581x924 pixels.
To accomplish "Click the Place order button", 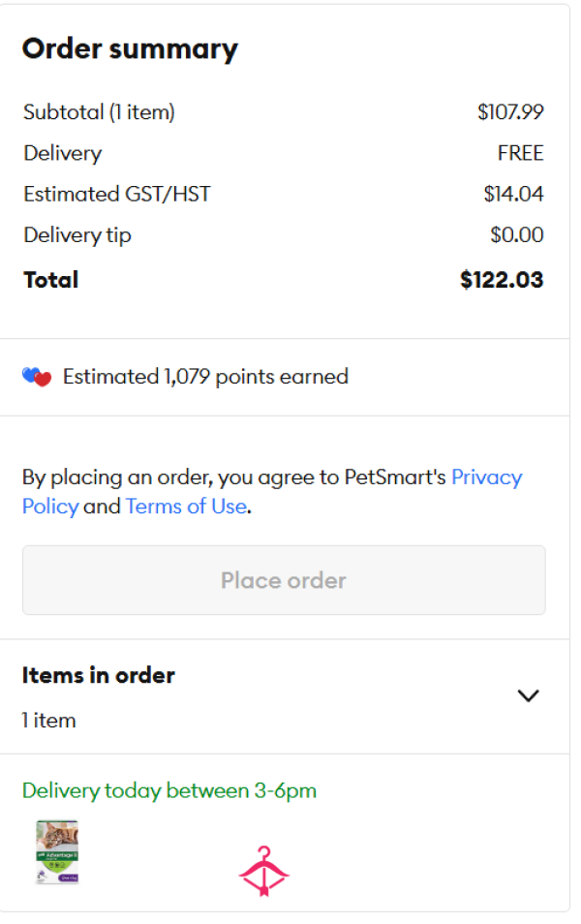I will coord(284,580).
